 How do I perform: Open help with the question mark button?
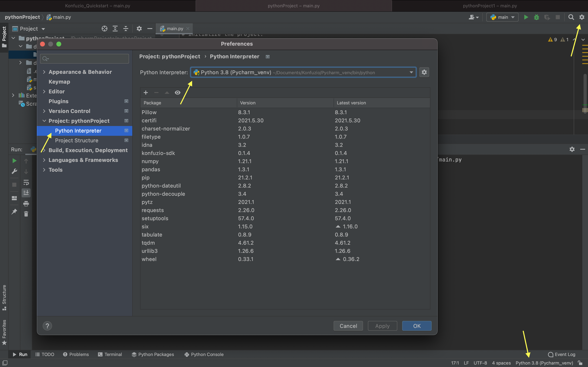pos(47,326)
